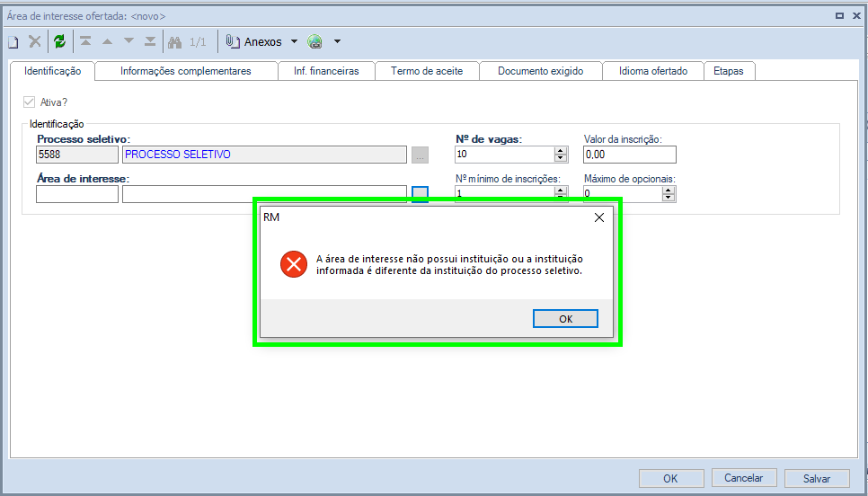
Task: Click the PROCESSO SELETIVO name field
Action: (264, 155)
